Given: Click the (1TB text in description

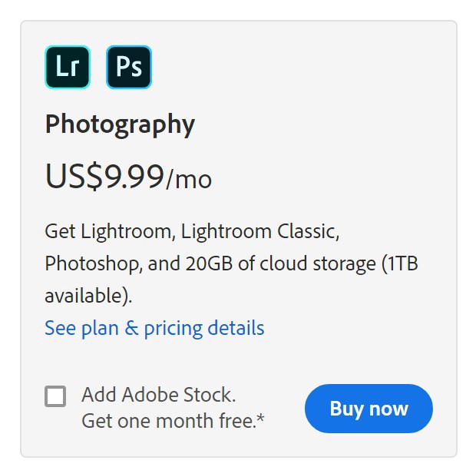Looking at the screenshot, I should tap(400, 263).
